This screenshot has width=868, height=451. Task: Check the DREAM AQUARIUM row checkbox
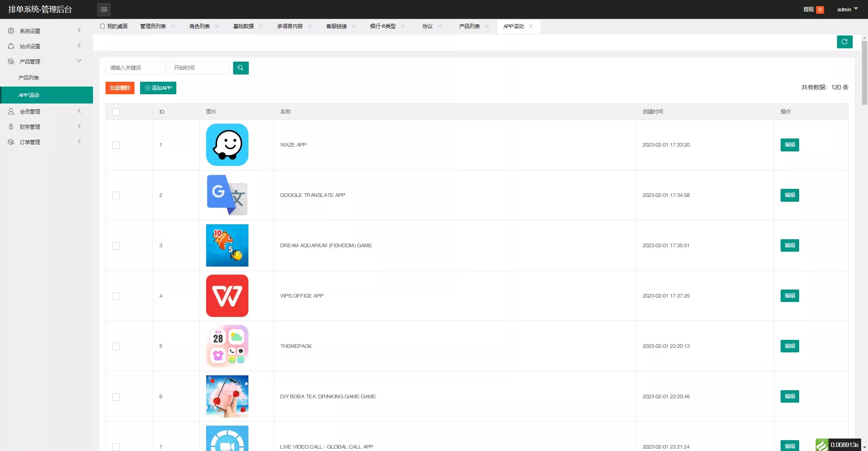point(116,246)
